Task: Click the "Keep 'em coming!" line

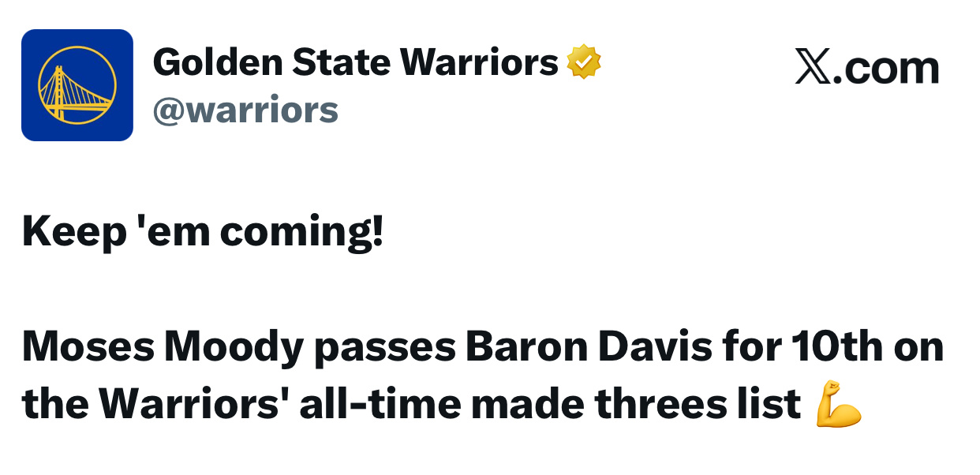Action: [203, 232]
